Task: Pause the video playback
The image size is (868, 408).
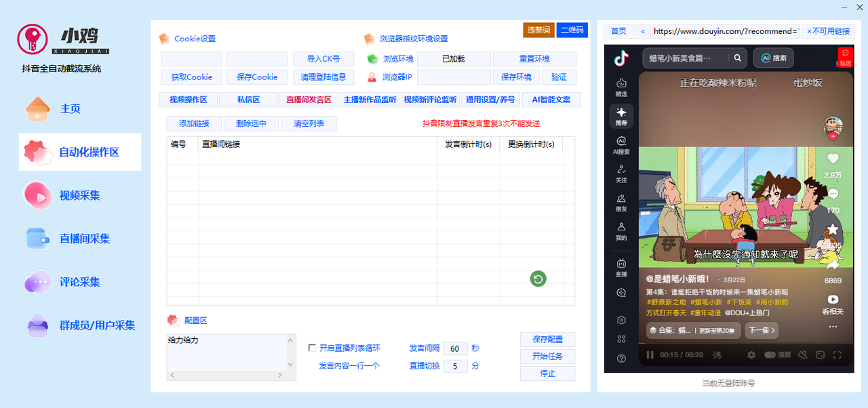Action: [x=650, y=354]
